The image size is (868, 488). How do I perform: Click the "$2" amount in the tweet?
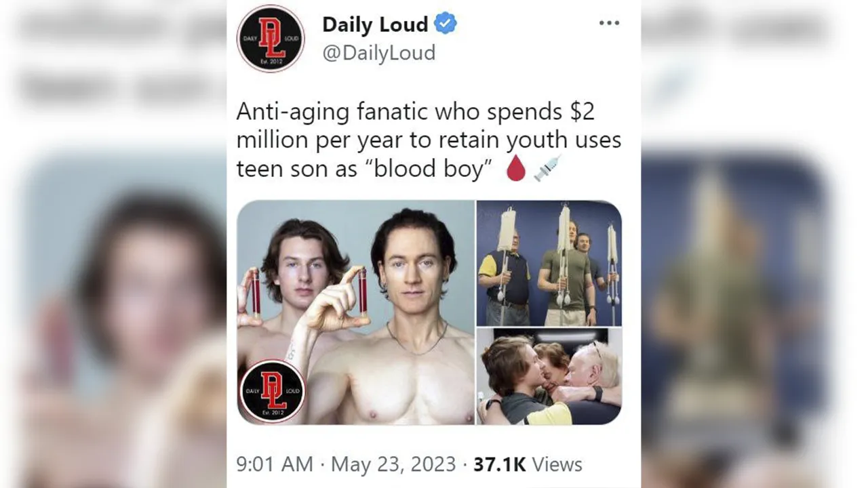582,111
